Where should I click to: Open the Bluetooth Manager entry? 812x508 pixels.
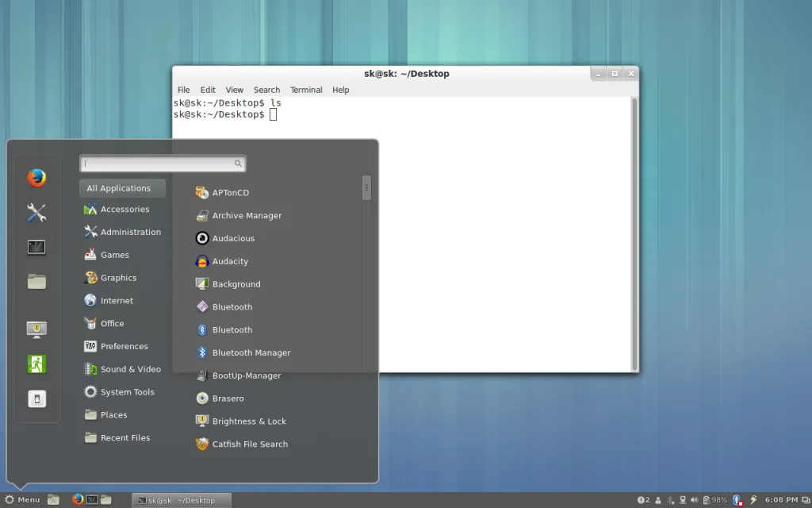click(249, 352)
